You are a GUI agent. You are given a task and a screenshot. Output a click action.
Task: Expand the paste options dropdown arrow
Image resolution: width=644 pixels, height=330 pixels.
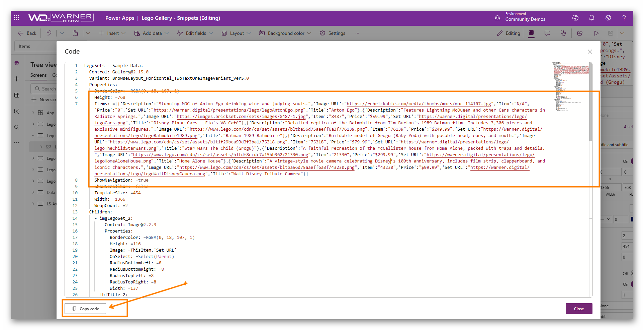coord(88,33)
